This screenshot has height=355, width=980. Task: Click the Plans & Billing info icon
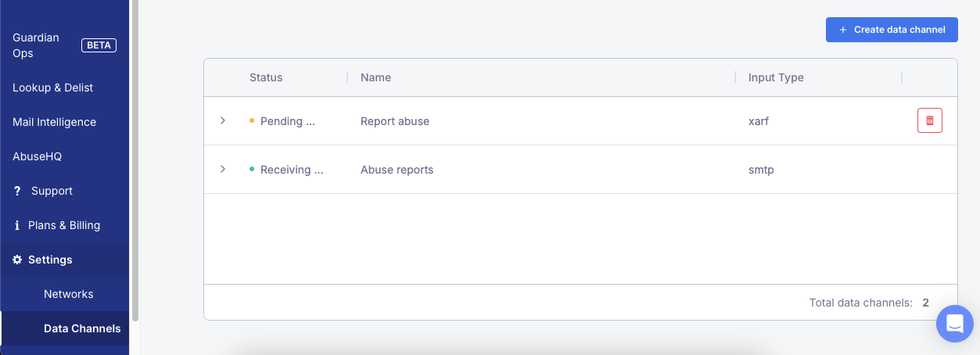tap(17, 225)
